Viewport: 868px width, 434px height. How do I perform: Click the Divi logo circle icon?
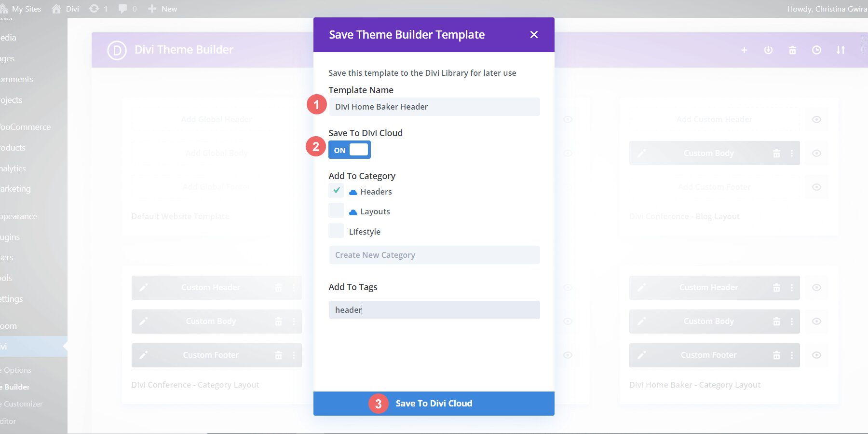coord(117,50)
